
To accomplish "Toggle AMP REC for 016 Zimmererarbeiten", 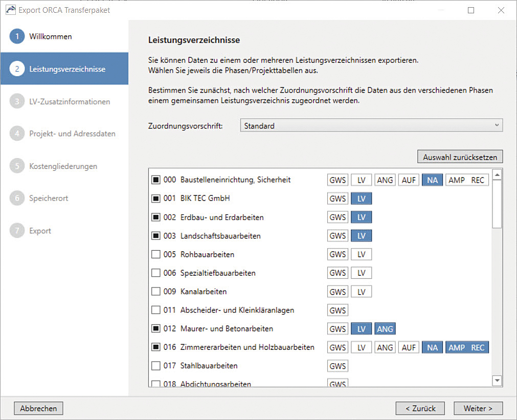I will (467, 347).
